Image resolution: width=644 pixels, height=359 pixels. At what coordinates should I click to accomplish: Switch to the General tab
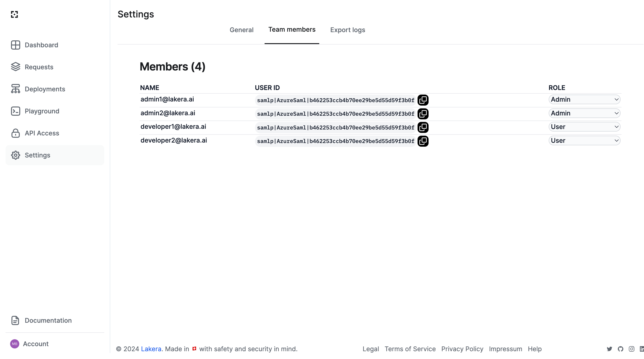point(242,30)
